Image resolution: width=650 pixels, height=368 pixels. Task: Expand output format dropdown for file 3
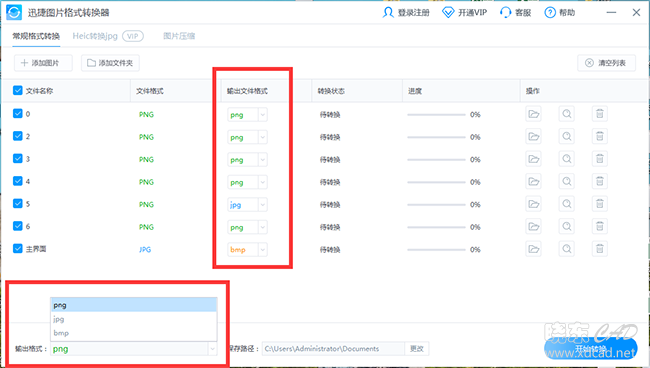click(262, 160)
